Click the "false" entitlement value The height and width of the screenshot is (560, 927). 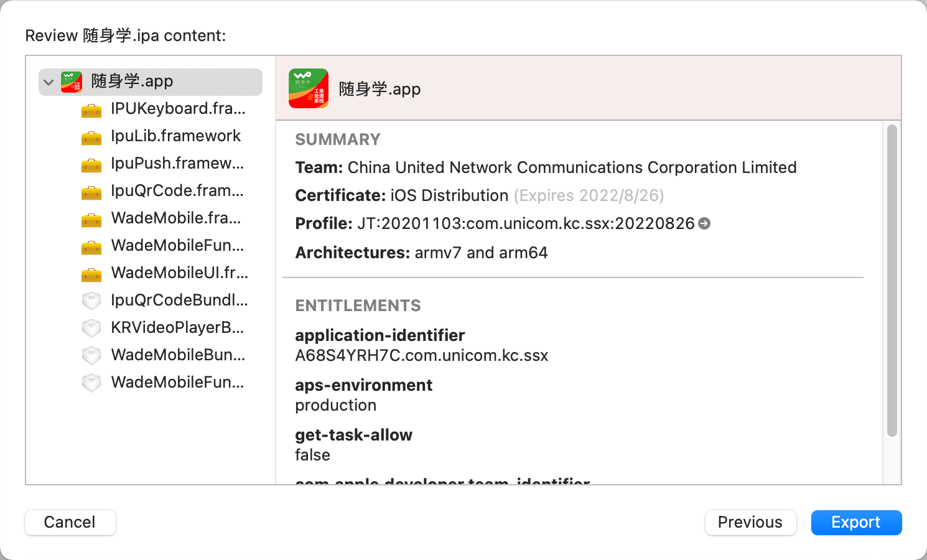[x=312, y=455]
